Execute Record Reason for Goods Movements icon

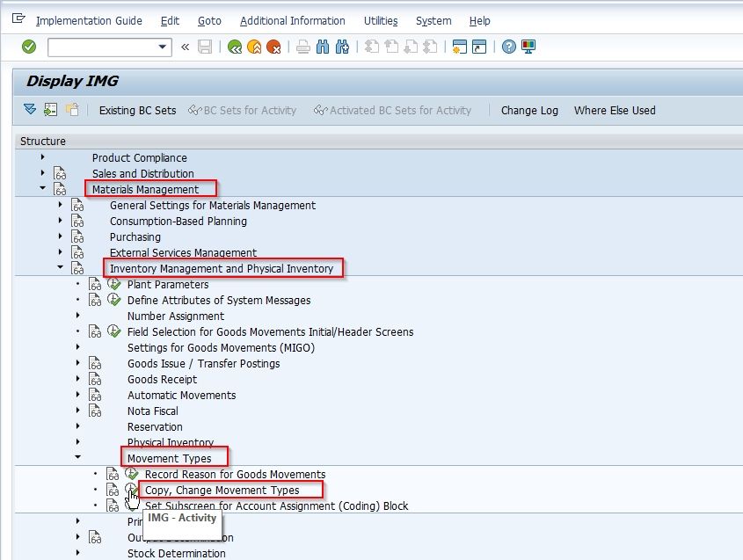click(x=131, y=474)
